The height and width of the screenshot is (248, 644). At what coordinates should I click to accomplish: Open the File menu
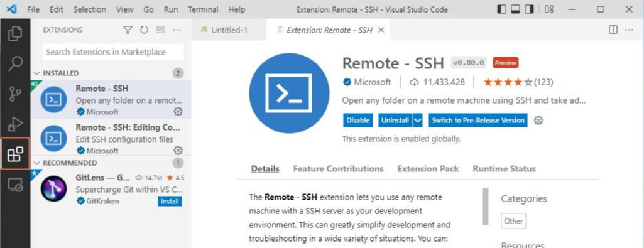33,9
